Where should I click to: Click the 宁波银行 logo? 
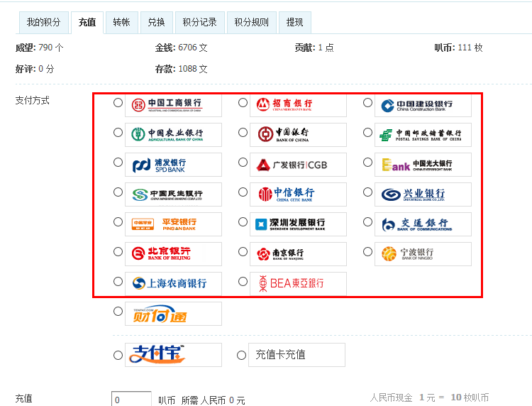click(423, 254)
